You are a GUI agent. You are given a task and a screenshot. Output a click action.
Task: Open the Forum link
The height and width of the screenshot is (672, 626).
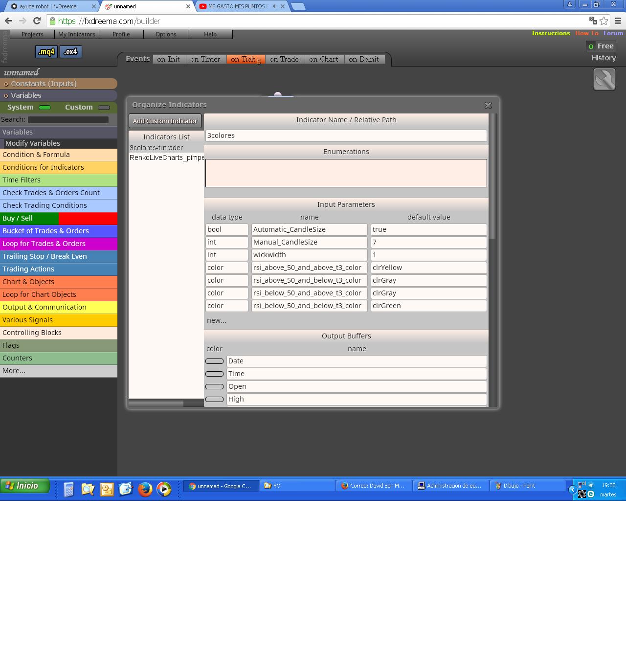613,33
